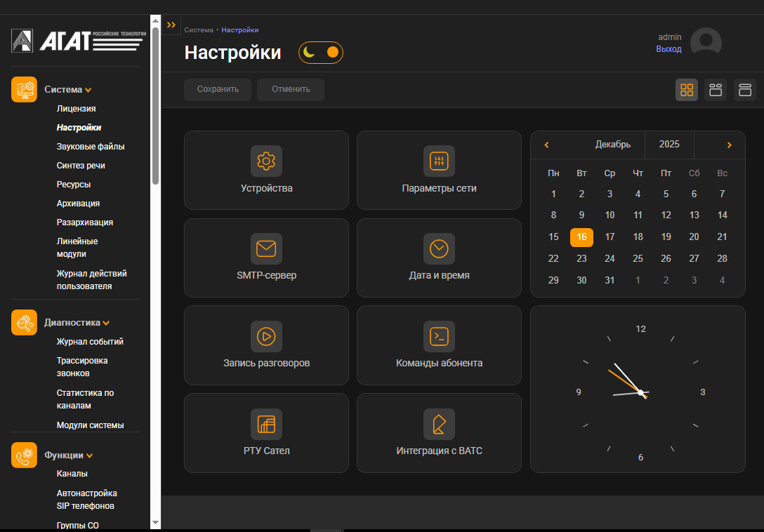
Task: Click the analog clock face center
Action: coord(640,392)
